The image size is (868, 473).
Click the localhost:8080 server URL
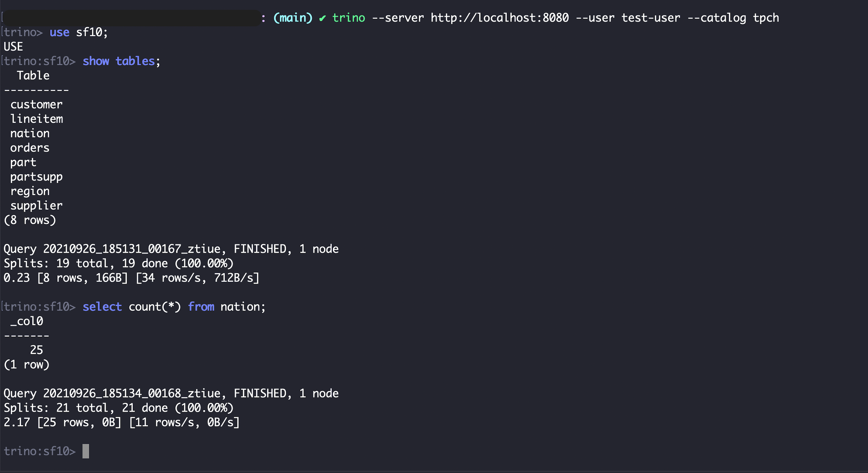coord(499,18)
